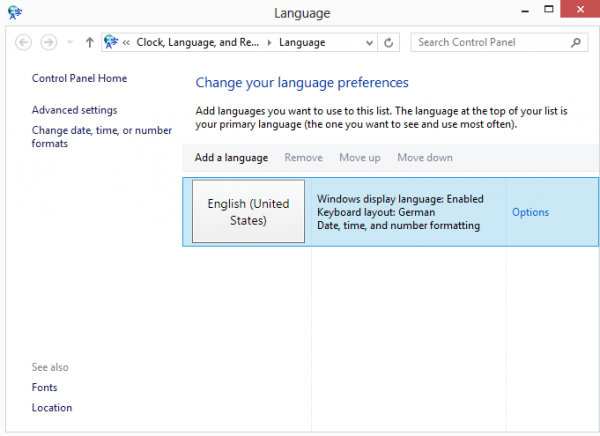Go forward with the Forward arrow button
This screenshot has height=436, width=600.
pyautogui.click(x=49, y=42)
